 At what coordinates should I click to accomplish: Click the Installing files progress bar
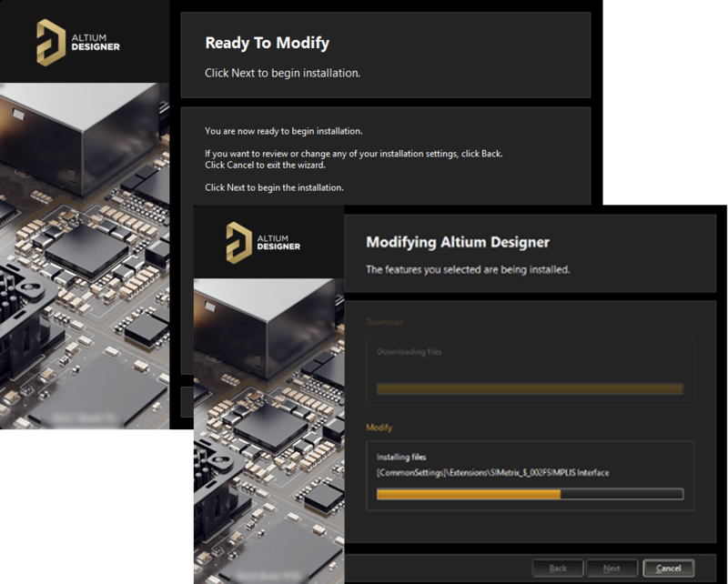coord(529,494)
